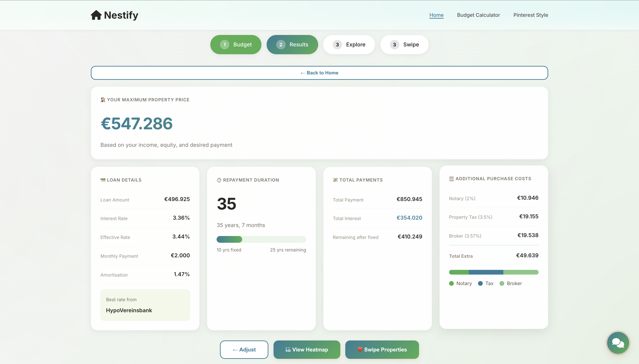The image size is (639, 364).
Task: Click the stopwatch icon in Repayment Duration
Action: 219,180
